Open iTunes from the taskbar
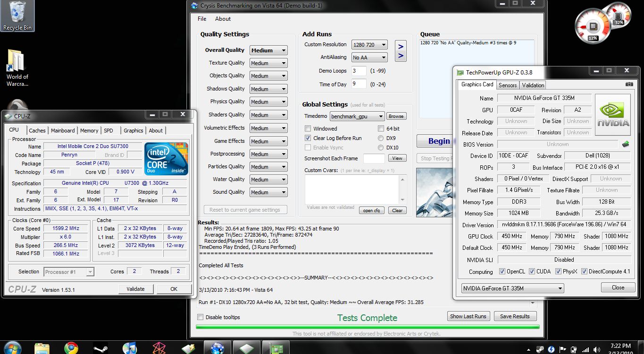This screenshot has height=354, width=644. (x=129, y=348)
